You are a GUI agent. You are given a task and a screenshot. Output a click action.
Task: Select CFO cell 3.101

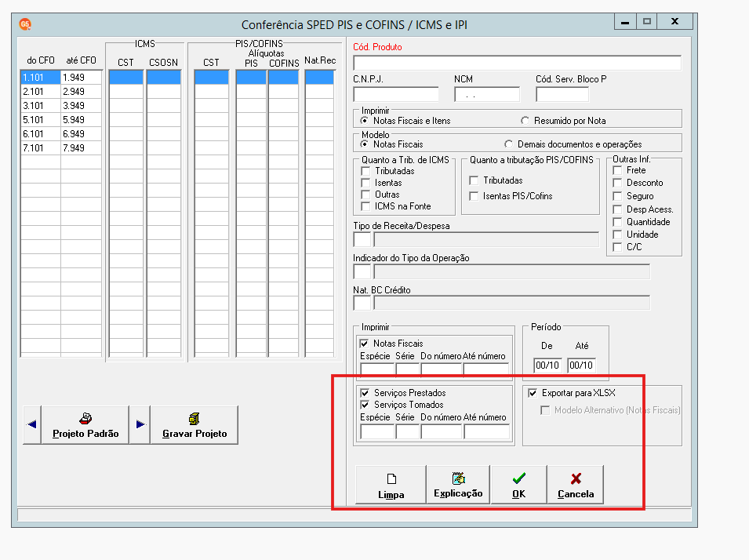click(41, 106)
